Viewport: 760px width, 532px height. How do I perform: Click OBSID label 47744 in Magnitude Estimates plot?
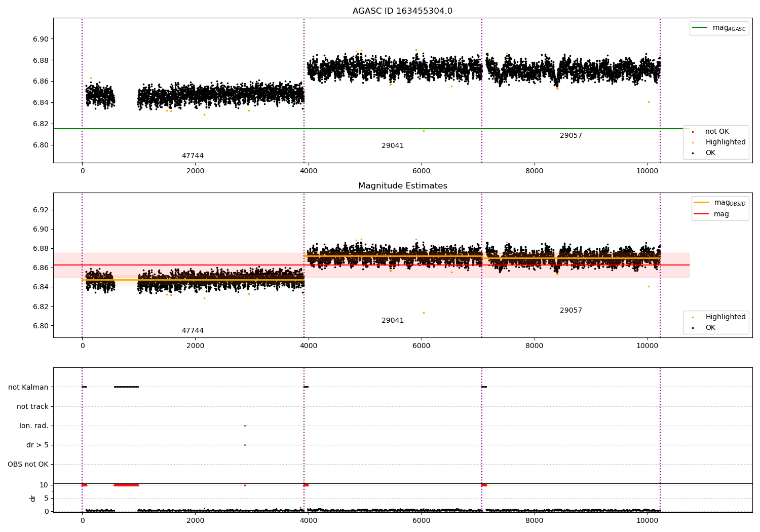[x=193, y=331]
